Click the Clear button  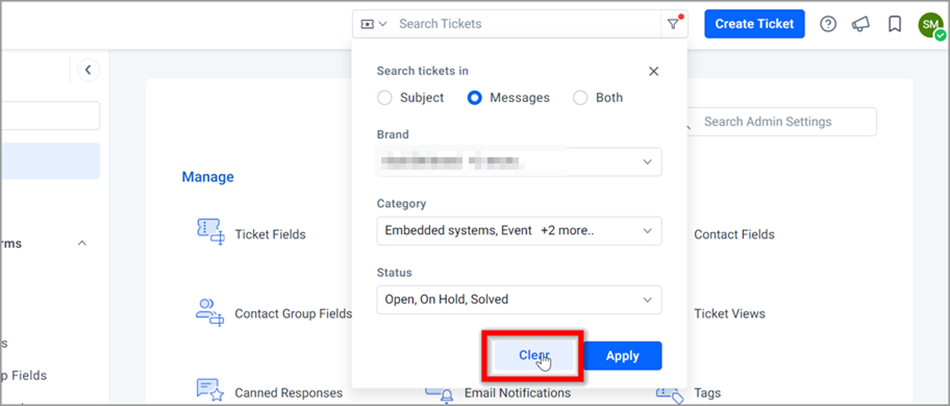click(534, 356)
